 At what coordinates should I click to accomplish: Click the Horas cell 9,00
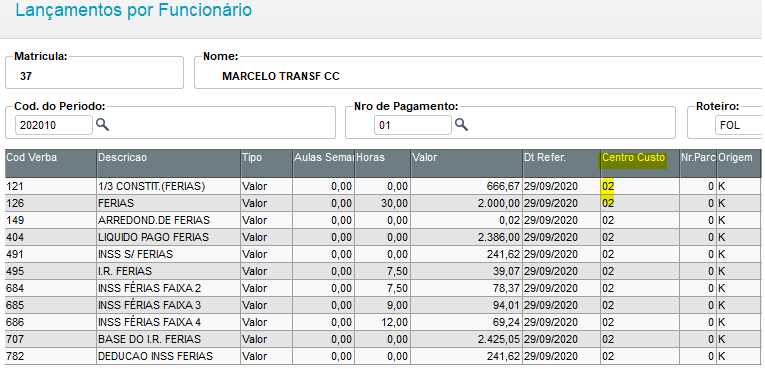coord(382,305)
